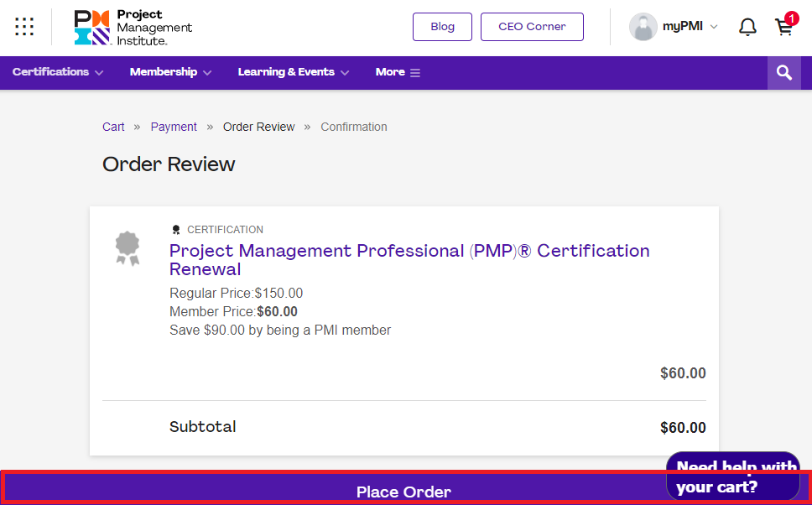Screen dimensions: 812x505
Task: Go to the Blog page
Action: pyautogui.click(x=442, y=27)
